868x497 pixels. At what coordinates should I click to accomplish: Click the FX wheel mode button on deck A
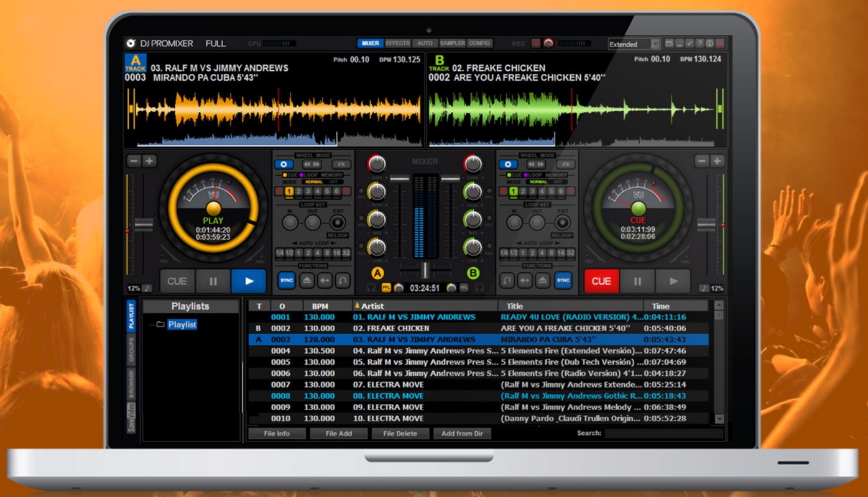click(341, 165)
